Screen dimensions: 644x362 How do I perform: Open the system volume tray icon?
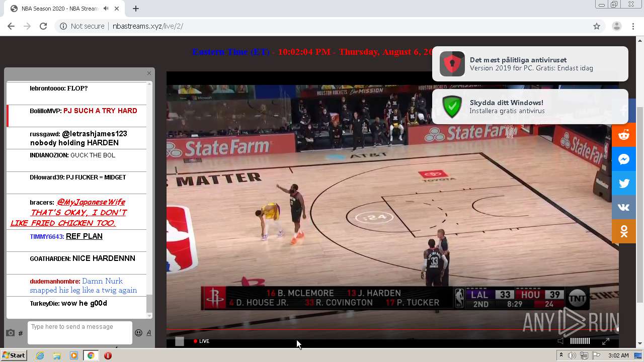pos(572,355)
